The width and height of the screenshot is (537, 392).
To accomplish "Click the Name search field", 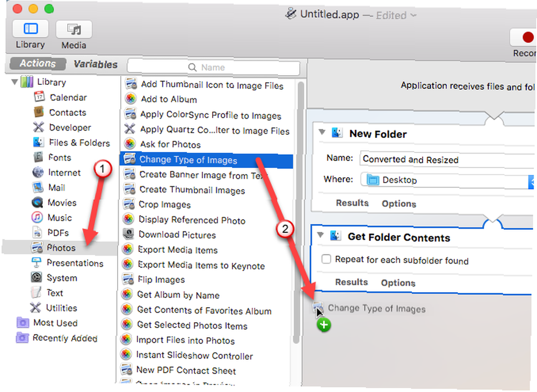I will [x=214, y=68].
